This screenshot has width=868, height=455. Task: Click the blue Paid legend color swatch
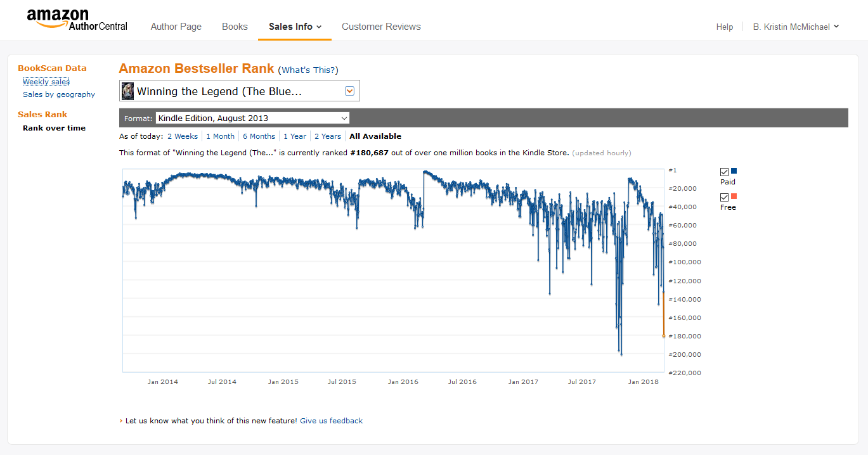(x=734, y=171)
